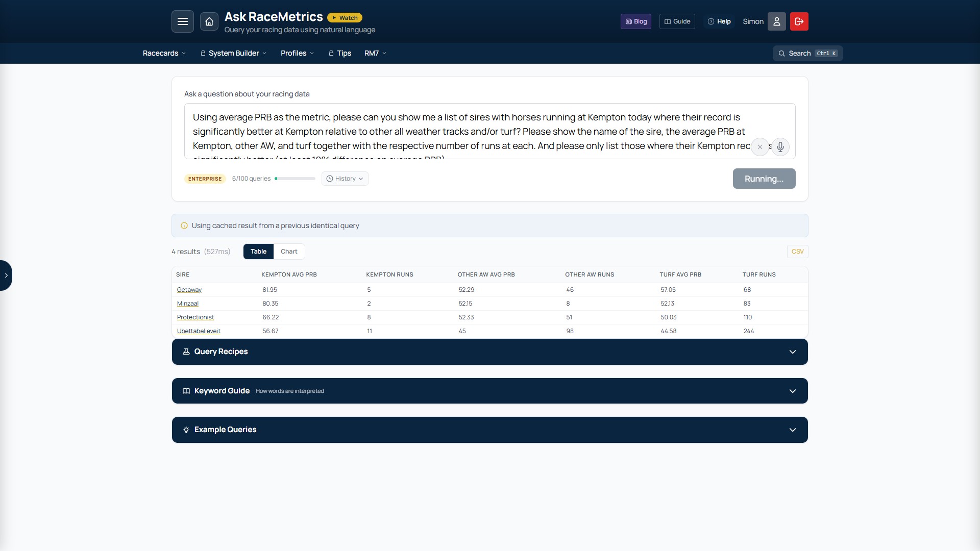Open the System Builder menu
The image size is (980, 551).
[x=234, y=53]
